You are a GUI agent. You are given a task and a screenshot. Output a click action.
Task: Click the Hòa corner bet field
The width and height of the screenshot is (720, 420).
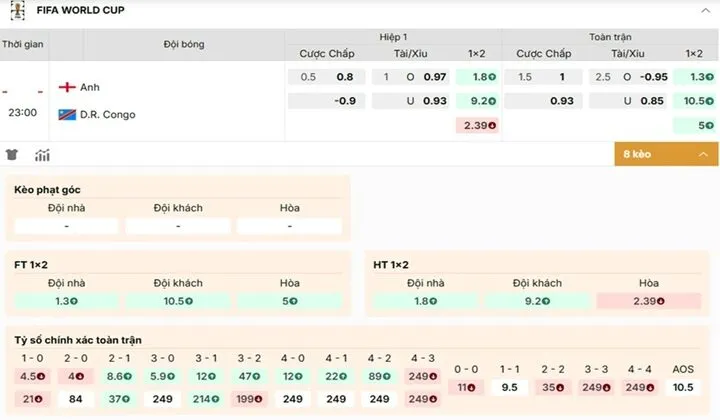290,226
